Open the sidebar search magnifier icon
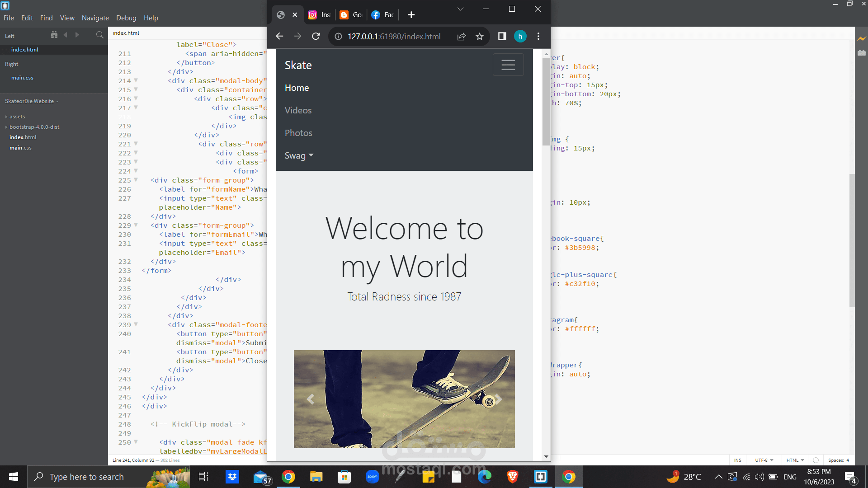 tap(99, 35)
